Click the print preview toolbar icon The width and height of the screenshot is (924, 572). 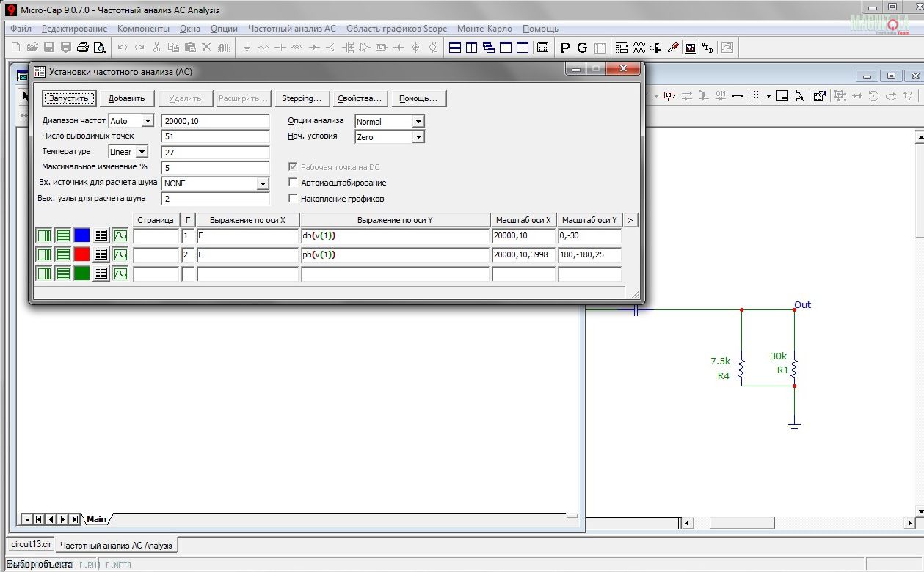point(99,48)
